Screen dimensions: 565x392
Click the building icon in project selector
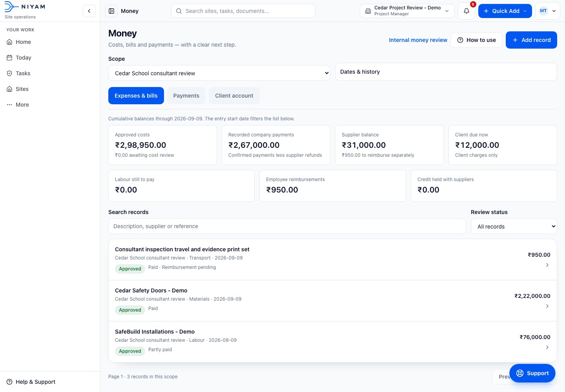[x=368, y=11]
